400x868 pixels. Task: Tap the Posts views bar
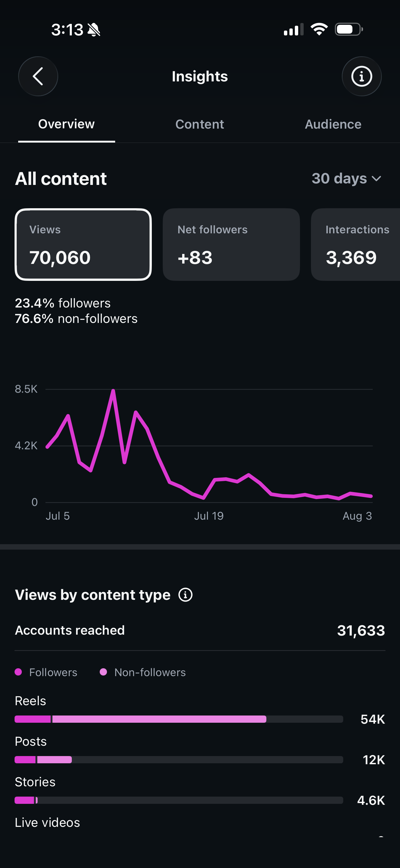point(179,760)
